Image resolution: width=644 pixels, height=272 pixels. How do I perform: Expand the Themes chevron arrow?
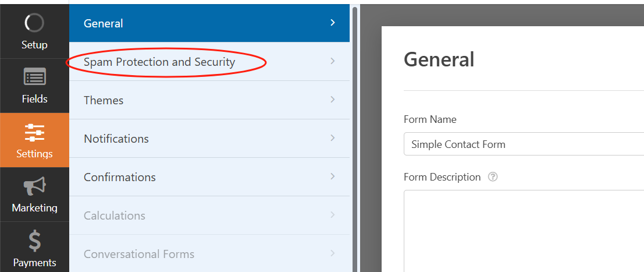click(x=333, y=100)
